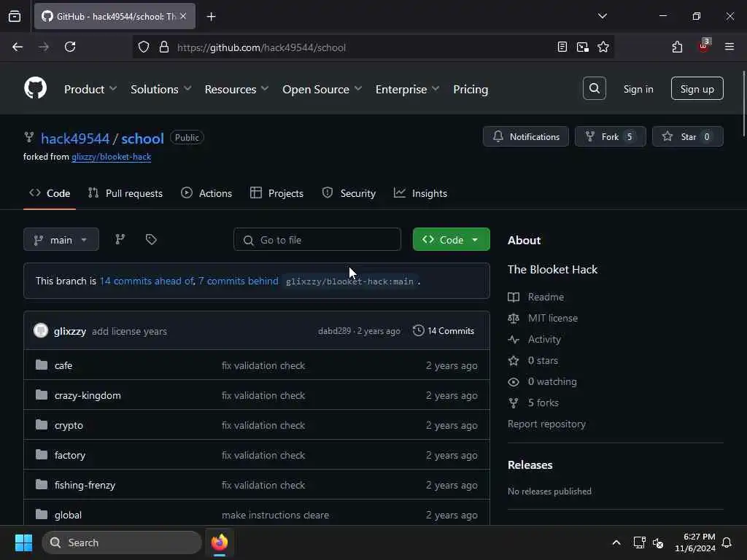
Task: Reload the page with refresh icon
Action: (x=70, y=47)
